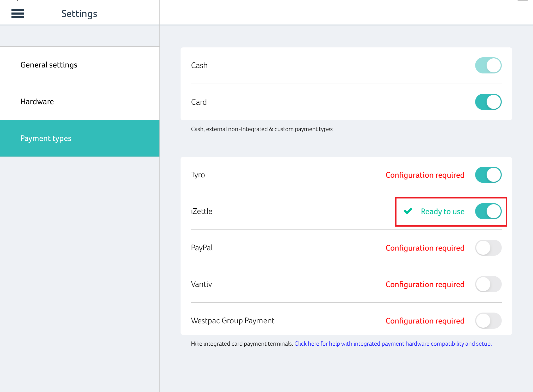Click the Settings page title

[x=79, y=14]
